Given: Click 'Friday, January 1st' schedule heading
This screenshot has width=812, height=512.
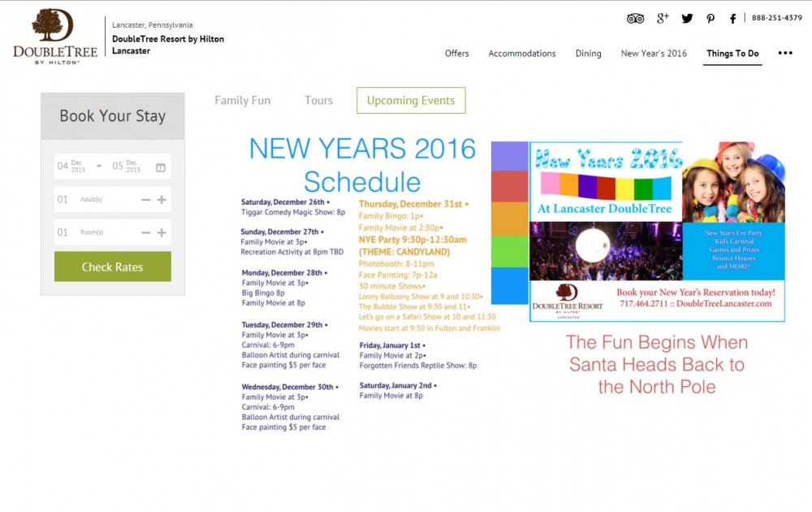Looking at the screenshot, I should [392, 345].
